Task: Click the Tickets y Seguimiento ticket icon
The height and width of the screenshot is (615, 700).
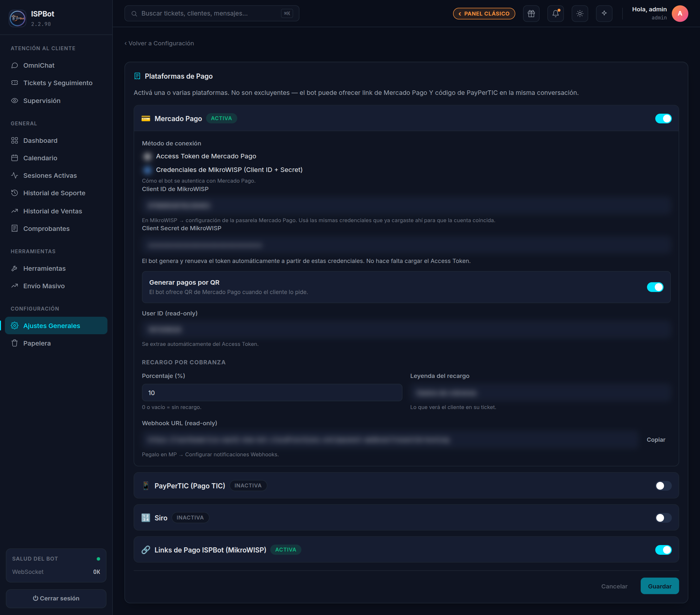Action: [x=14, y=83]
